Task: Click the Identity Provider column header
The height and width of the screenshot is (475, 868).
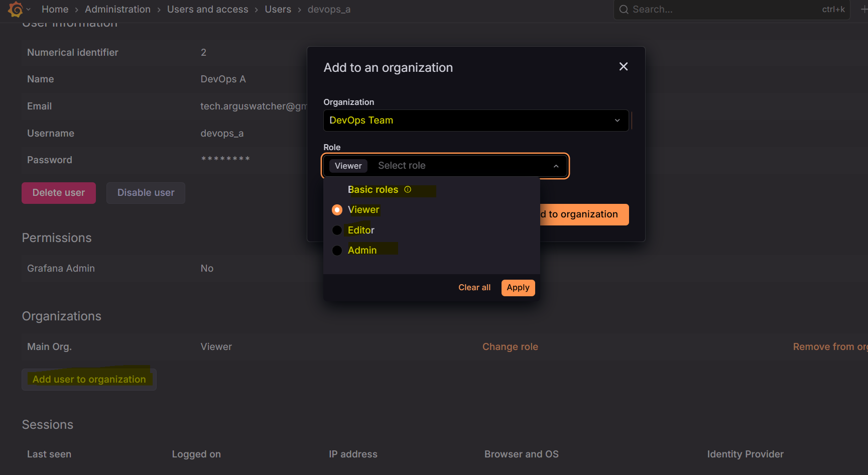Action: 746,454
